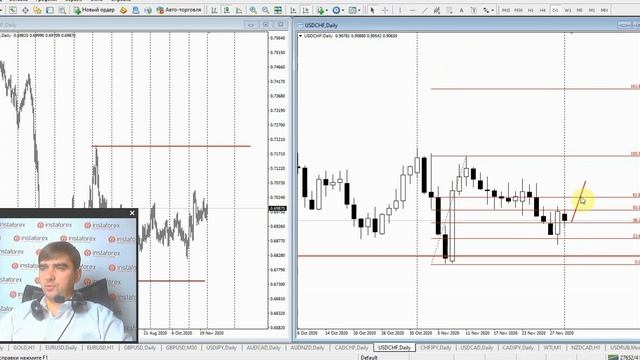Image resolution: width=640 pixels, height=360 pixels.
Task: Open the AUDCAD,Daily chart tab
Action: (264, 348)
